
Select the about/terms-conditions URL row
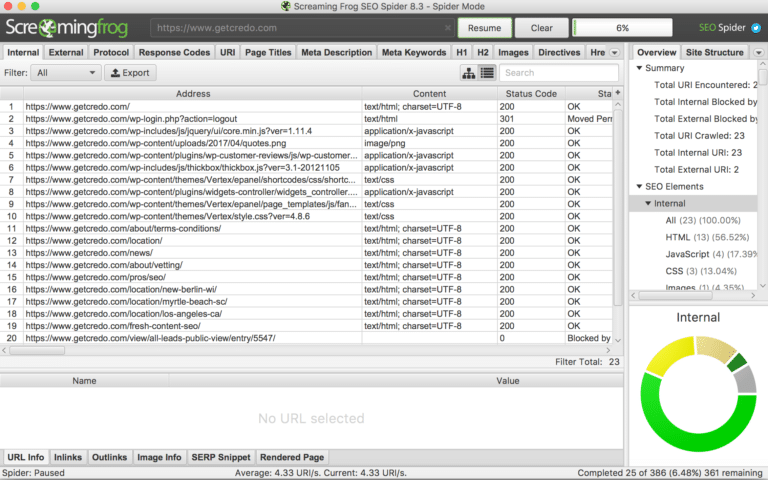click(306, 229)
